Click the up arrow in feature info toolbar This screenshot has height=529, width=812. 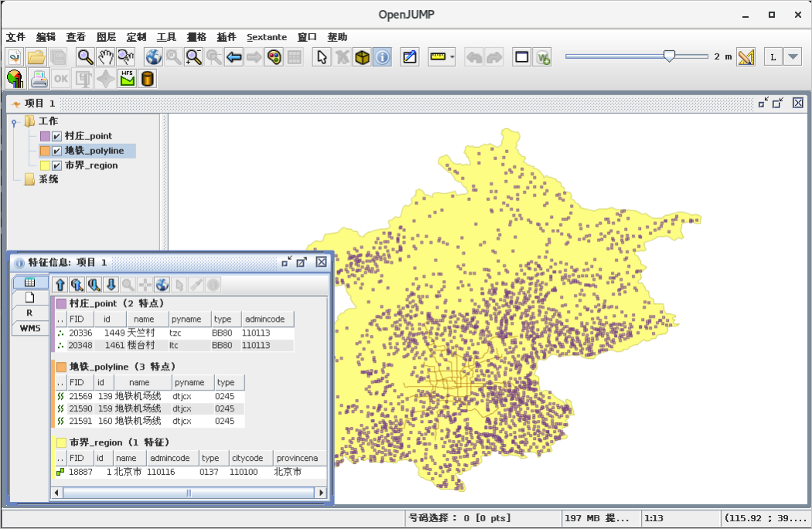(60, 285)
